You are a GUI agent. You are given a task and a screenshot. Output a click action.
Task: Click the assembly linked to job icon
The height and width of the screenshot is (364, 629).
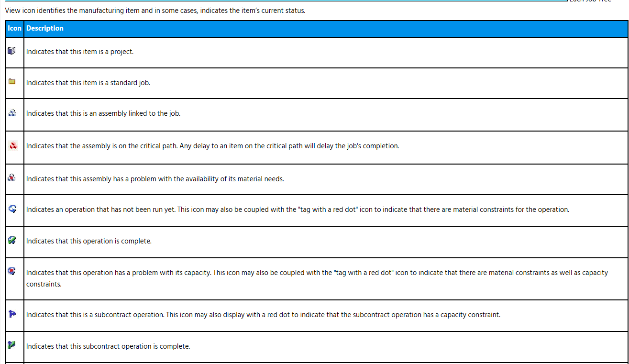[x=12, y=113]
